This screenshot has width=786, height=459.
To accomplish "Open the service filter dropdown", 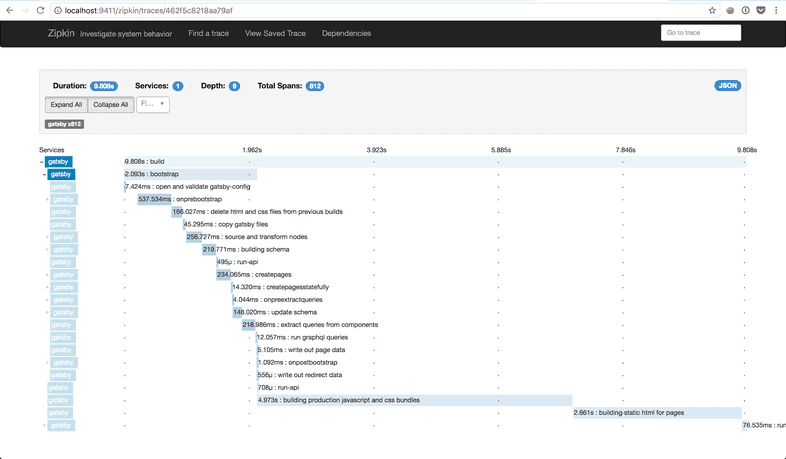I will point(152,104).
